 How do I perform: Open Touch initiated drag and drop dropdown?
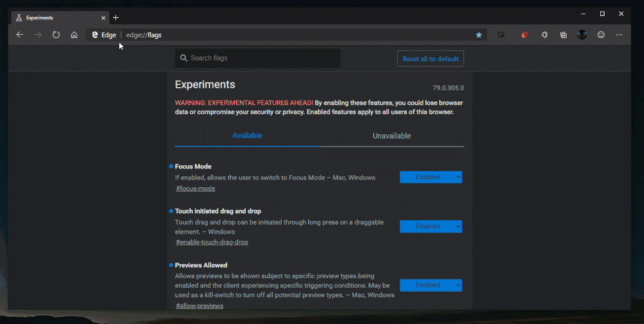click(x=431, y=227)
